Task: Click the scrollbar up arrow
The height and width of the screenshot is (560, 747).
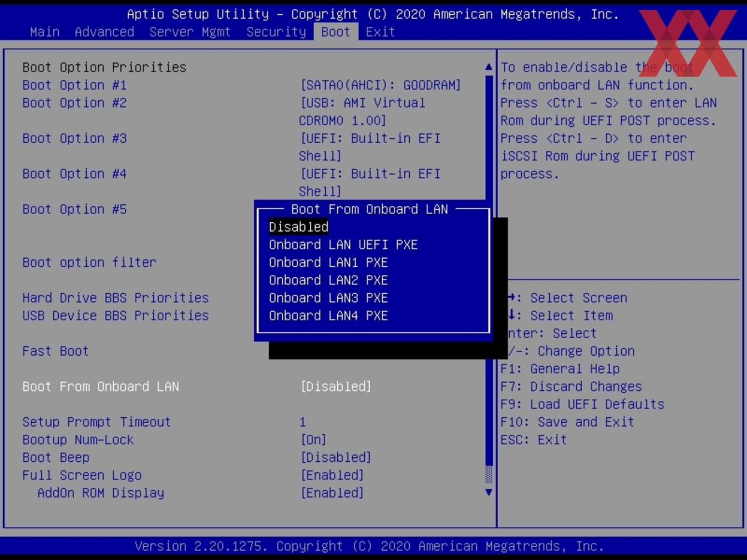Action: [489, 67]
